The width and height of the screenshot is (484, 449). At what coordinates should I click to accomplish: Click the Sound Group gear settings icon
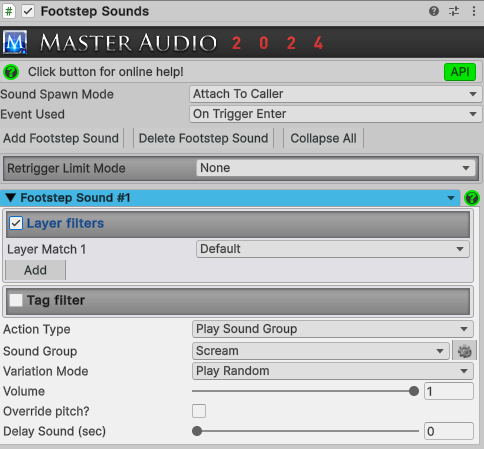[464, 351]
